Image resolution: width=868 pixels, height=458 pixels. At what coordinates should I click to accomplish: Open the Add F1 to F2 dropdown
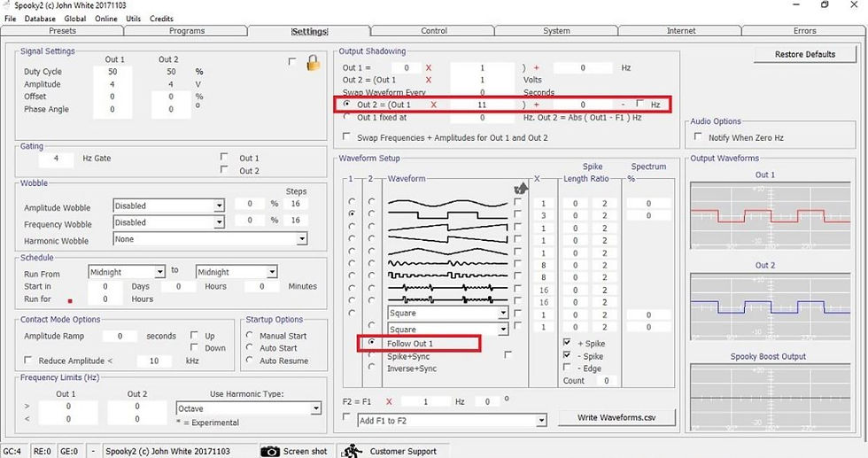point(541,421)
